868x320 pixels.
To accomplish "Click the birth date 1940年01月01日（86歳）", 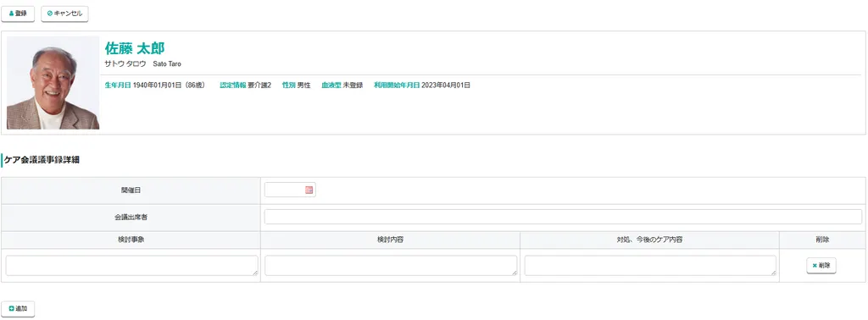I will click(x=170, y=86).
